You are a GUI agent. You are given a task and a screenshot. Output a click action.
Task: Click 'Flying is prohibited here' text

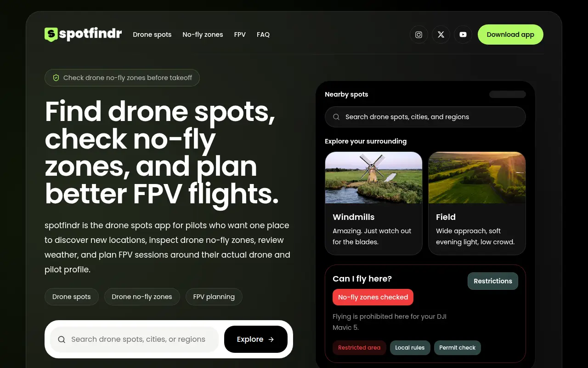390,322
